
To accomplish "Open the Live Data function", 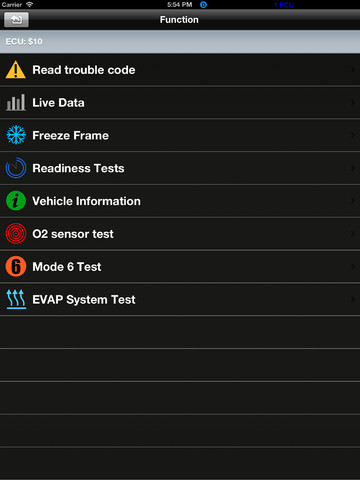I will coord(180,102).
